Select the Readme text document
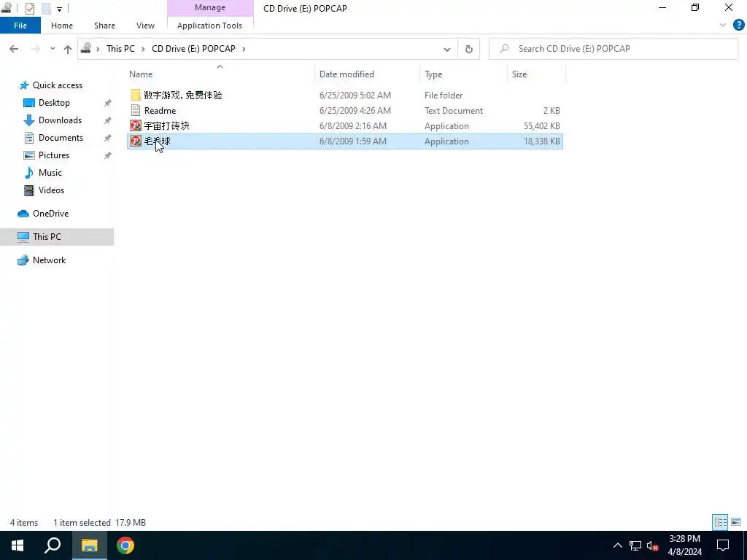 160,111
